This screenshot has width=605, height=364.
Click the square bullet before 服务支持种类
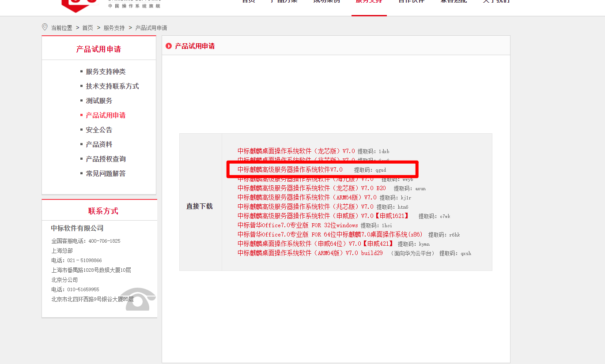(82, 71)
